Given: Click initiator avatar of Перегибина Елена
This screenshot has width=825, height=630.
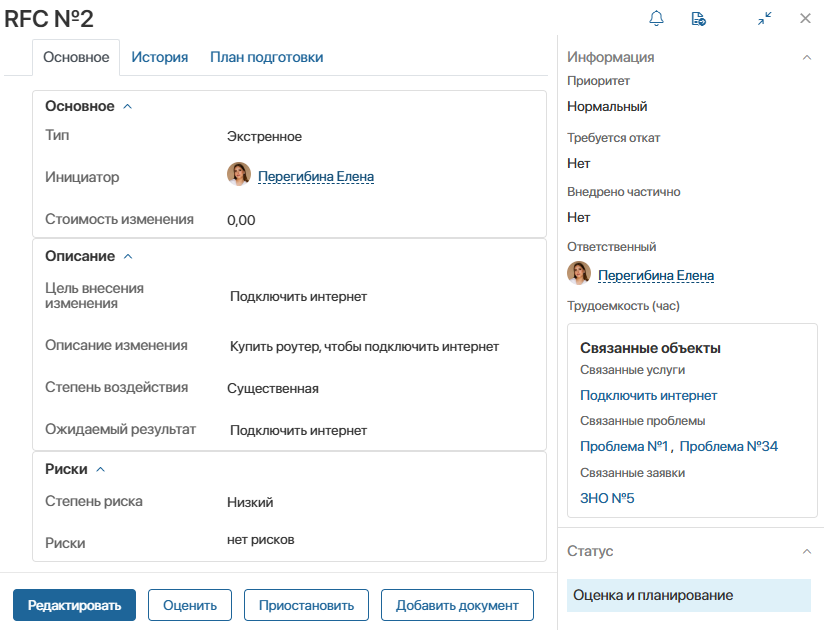Looking at the screenshot, I should [x=239, y=175].
